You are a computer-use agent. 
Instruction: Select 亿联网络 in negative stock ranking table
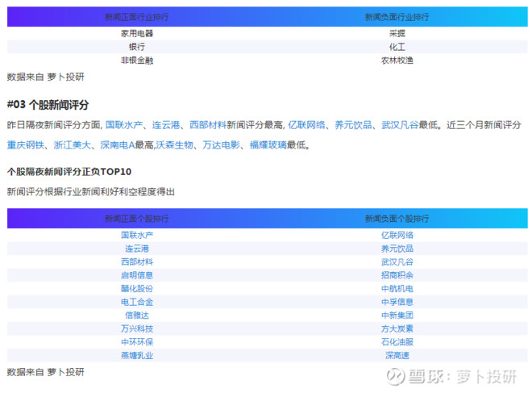click(x=397, y=235)
